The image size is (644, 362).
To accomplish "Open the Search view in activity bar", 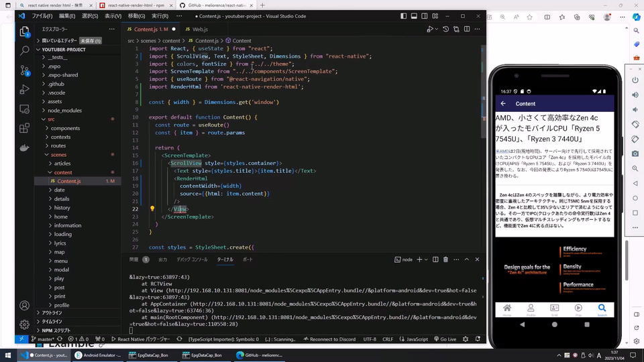I will 24,50.
